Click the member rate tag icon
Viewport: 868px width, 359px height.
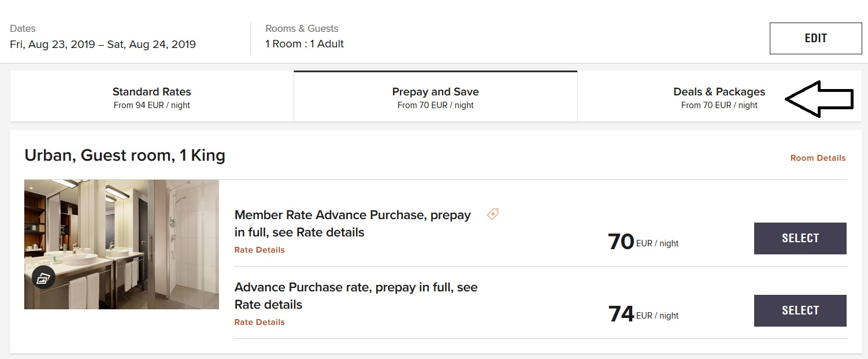(x=492, y=214)
